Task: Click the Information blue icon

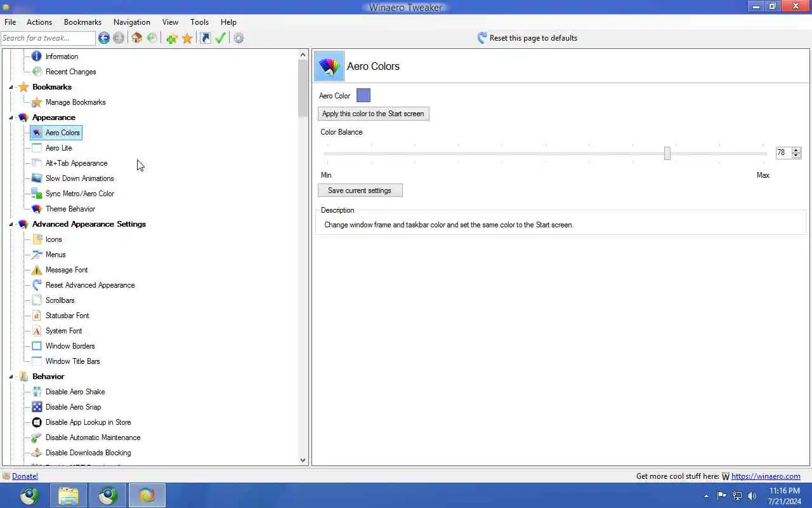Action: click(x=37, y=57)
